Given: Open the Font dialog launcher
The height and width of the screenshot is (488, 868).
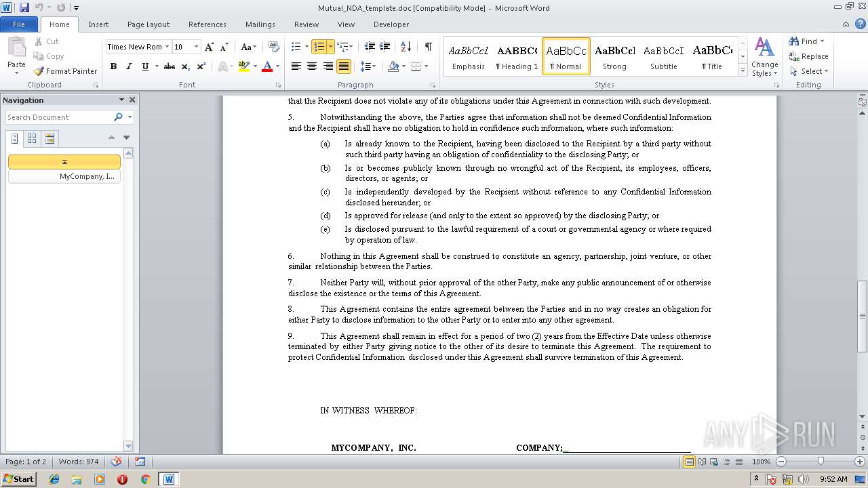Looking at the screenshot, I should [279, 85].
